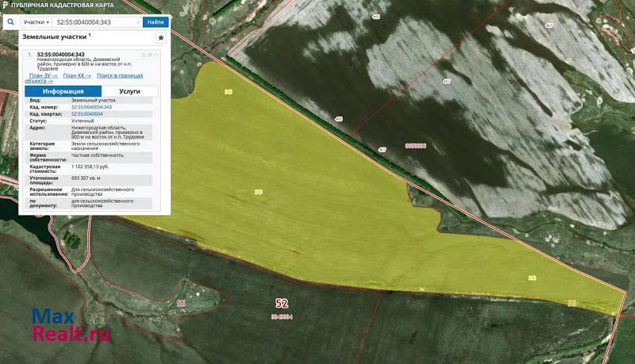Open cadastral quarter link 52:55:0040004
The width and height of the screenshot is (635, 364).
pos(87,114)
